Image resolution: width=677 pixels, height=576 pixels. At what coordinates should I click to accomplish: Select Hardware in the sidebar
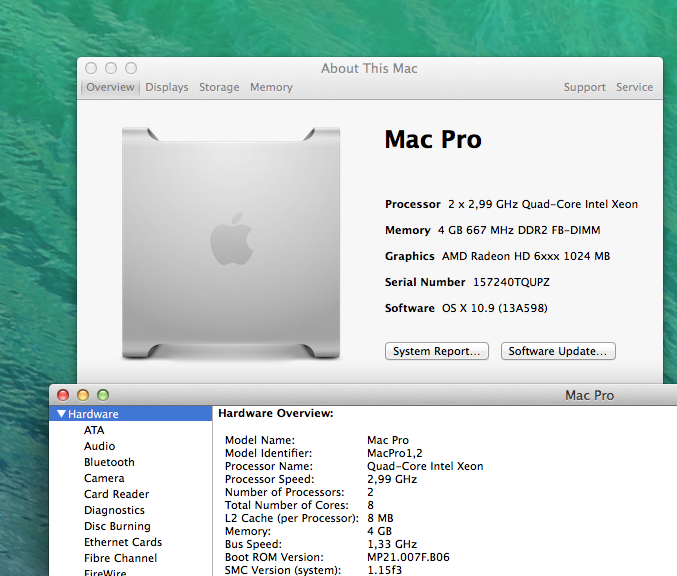pos(130,414)
